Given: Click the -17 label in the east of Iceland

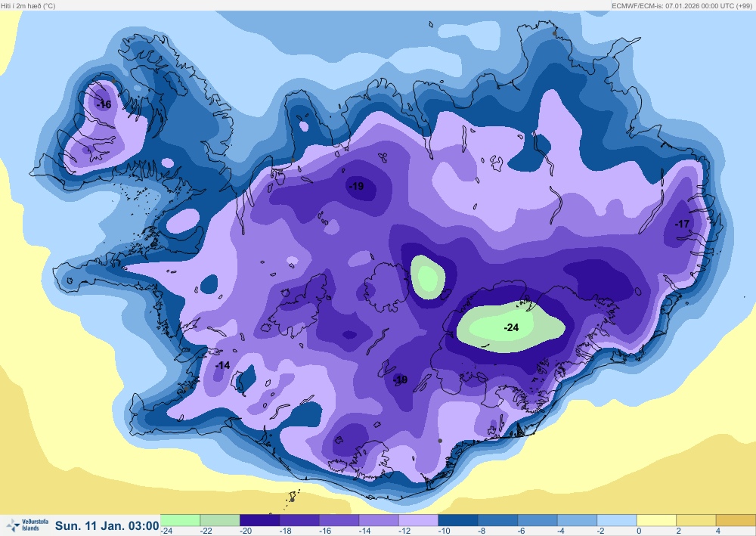Looking at the screenshot, I should pos(682,224).
